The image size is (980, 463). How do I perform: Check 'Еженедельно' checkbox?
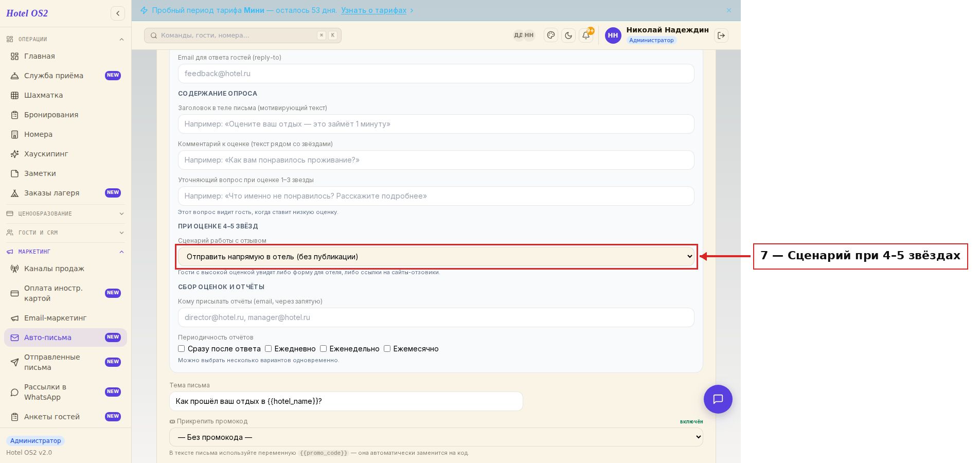pyautogui.click(x=323, y=349)
